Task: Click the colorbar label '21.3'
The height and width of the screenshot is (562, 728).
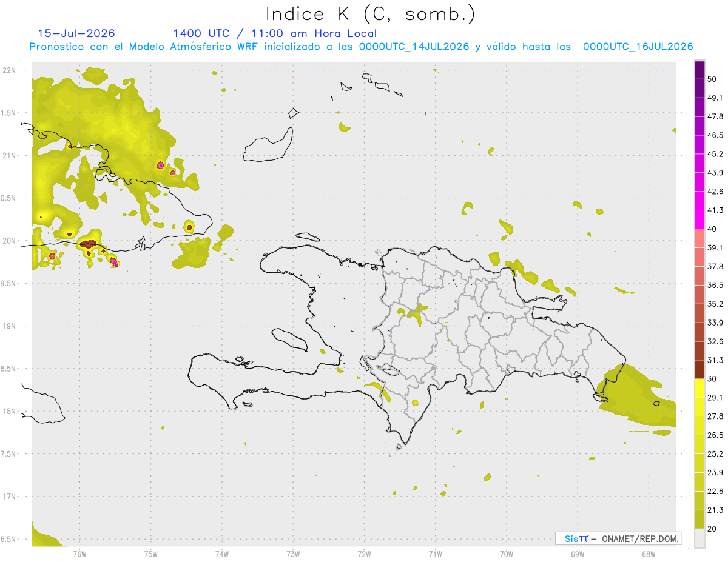Action: [715, 510]
